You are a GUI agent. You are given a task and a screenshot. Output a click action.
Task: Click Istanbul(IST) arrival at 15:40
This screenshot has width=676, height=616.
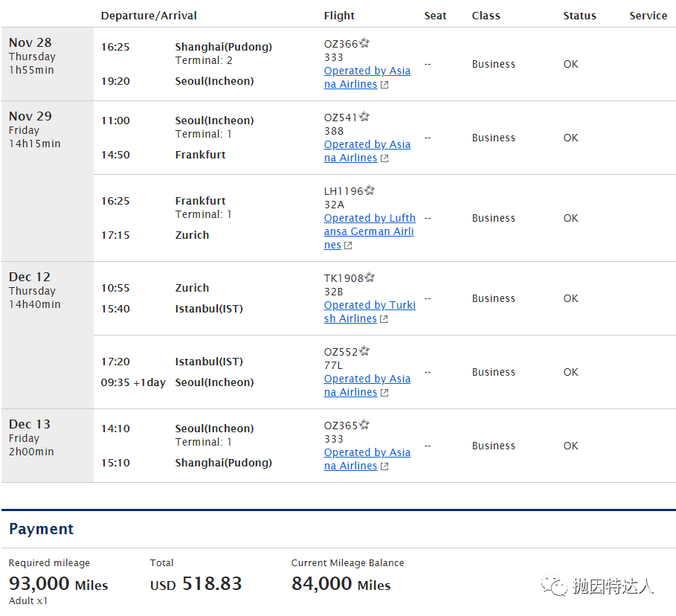209,309
